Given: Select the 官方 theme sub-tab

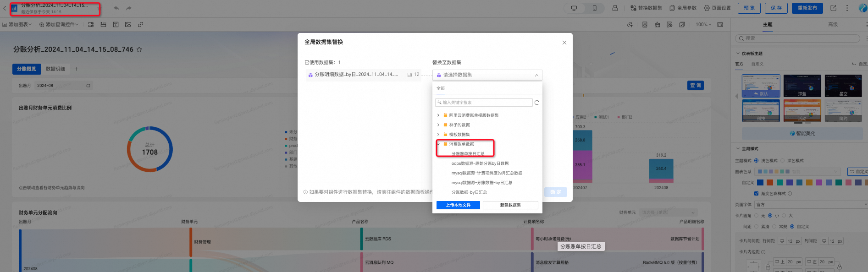Looking at the screenshot, I should [x=739, y=64].
